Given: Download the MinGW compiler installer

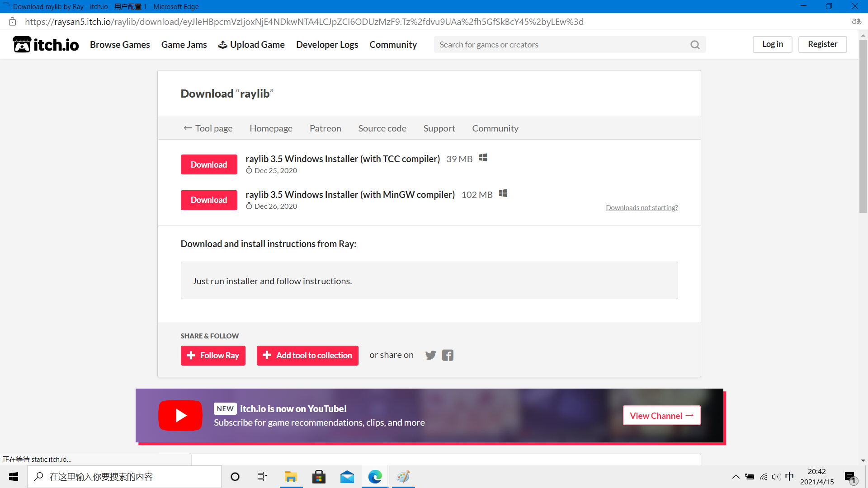Looking at the screenshot, I should 209,200.
